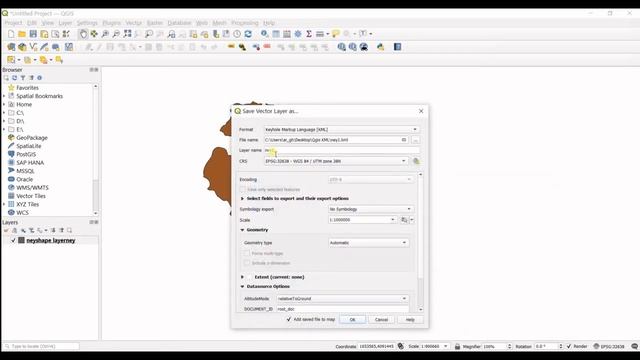Click the Temporal Controller clock icon
Image resolution: width=640 pixels, height=360 pixels.
coord(237,34)
